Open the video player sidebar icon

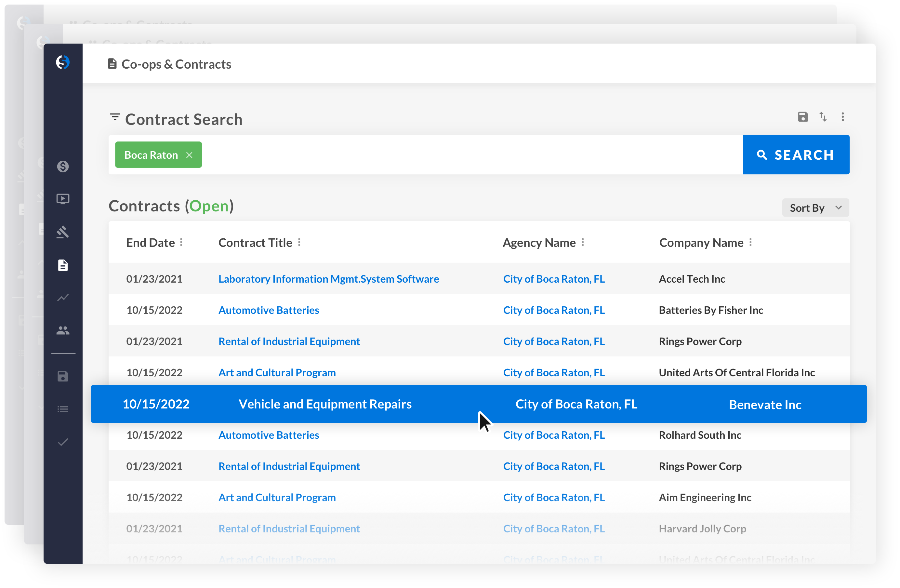[63, 199]
